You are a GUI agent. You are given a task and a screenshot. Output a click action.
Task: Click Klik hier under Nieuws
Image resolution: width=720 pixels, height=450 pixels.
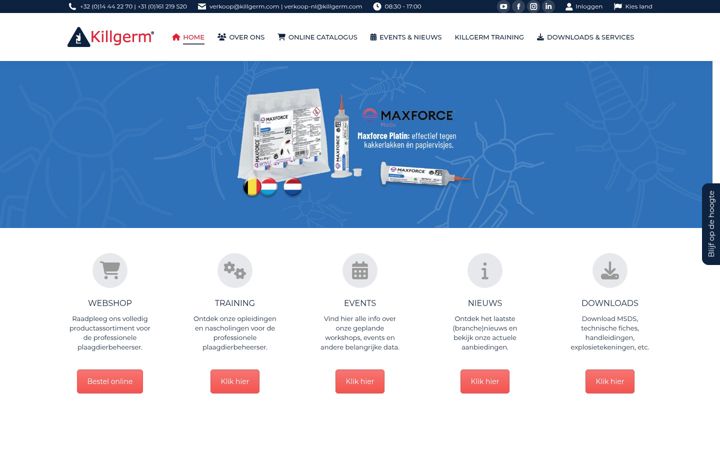[485, 382]
